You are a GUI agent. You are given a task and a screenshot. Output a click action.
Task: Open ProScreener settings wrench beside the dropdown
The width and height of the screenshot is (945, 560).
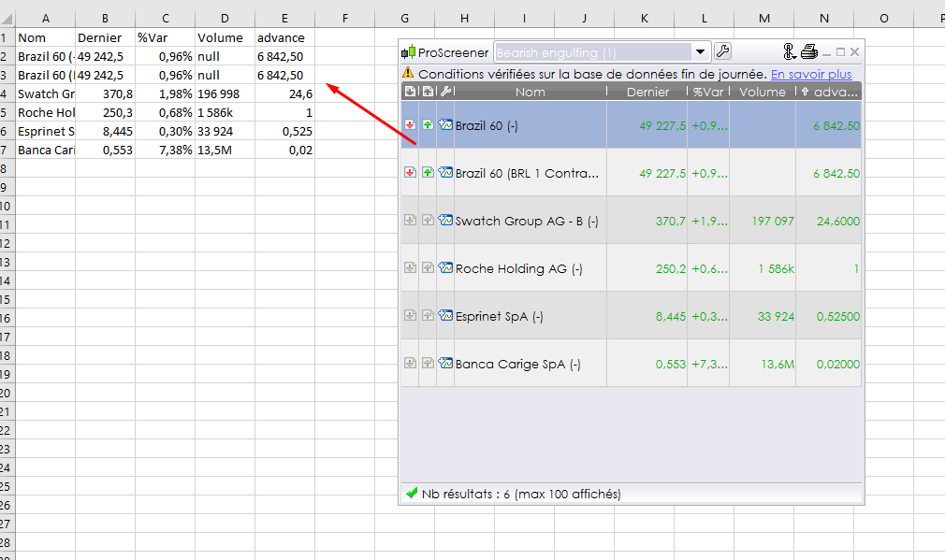tap(722, 51)
